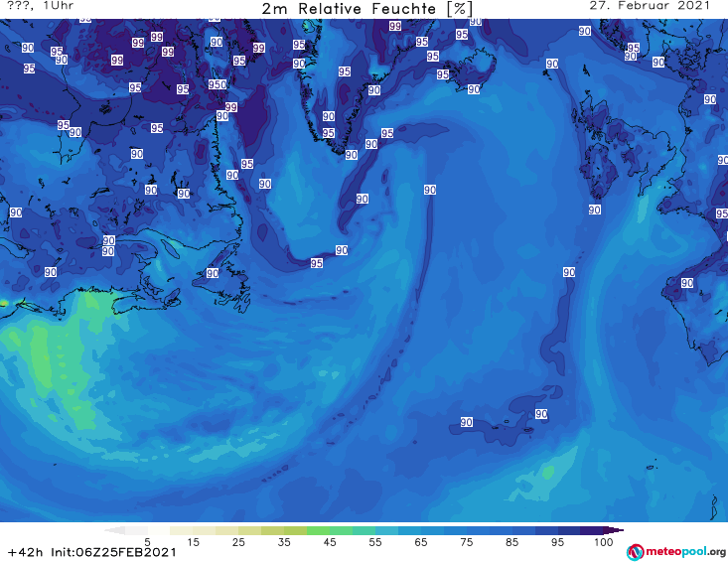This screenshot has height=562, width=728.
Task: Click the '55' value on the color scale
Action: pyautogui.click(x=375, y=542)
